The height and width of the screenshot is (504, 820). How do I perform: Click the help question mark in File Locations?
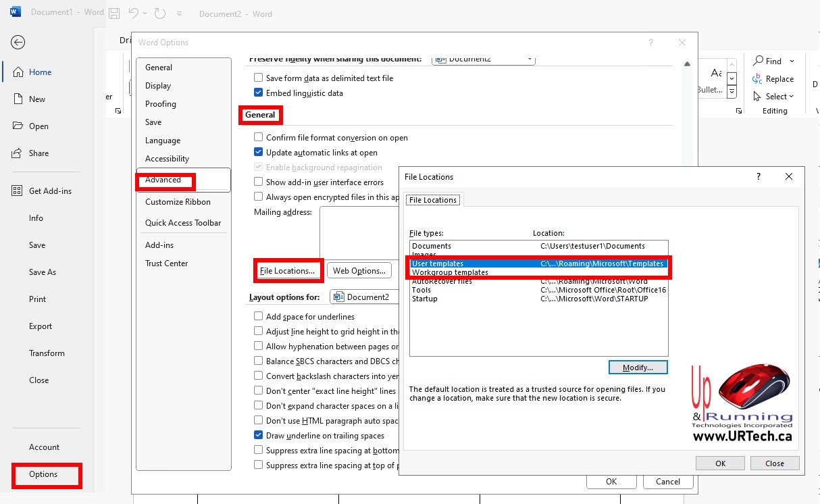tap(758, 177)
